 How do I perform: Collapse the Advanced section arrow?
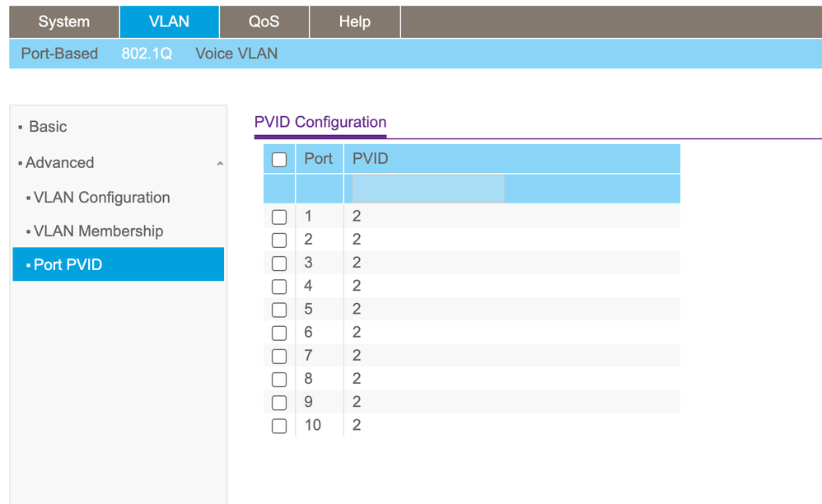click(x=220, y=164)
